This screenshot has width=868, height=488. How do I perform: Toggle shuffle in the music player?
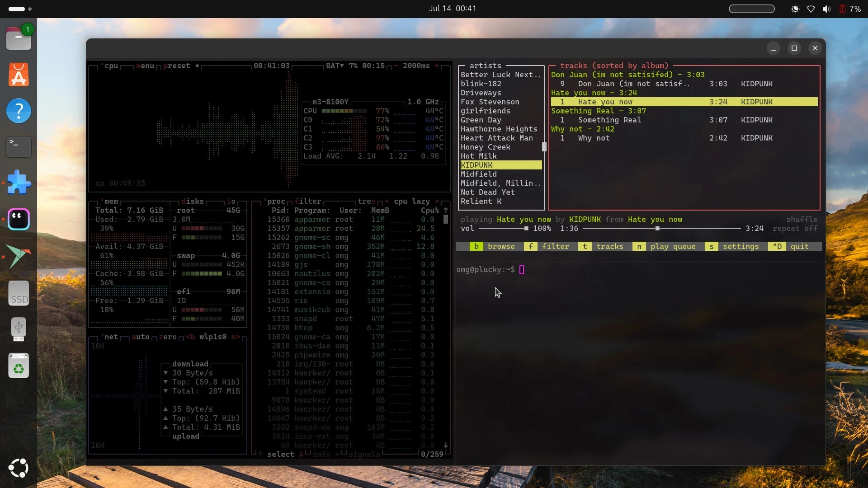(x=802, y=220)
